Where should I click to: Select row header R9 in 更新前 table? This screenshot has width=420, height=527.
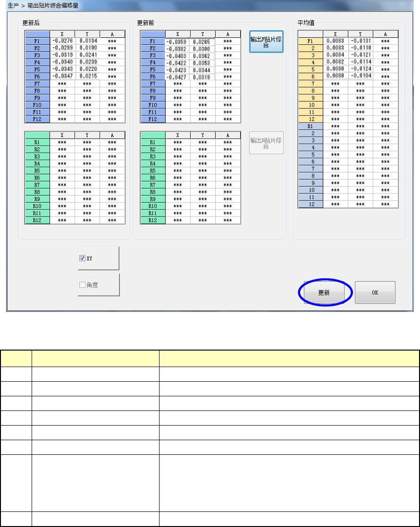(153, 199)
